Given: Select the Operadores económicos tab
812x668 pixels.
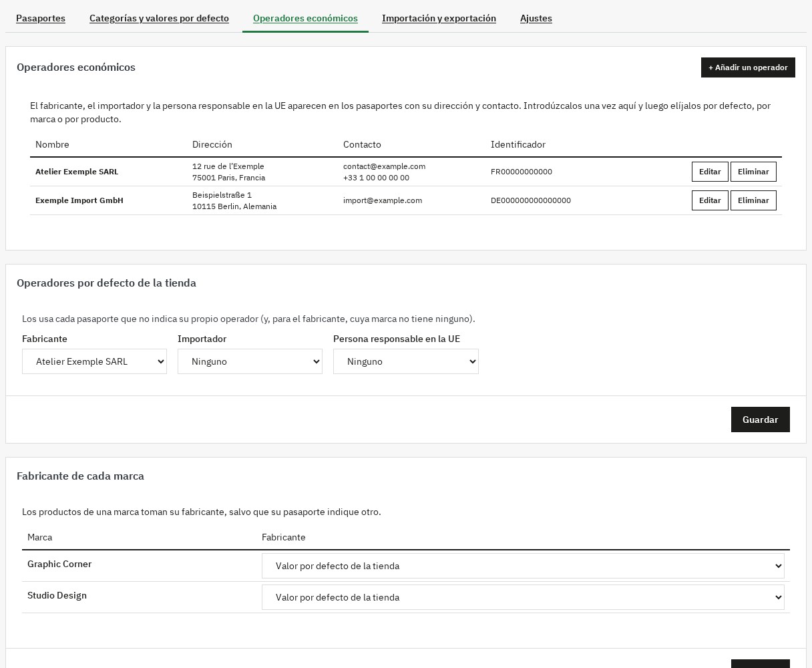Looking at the screenshot, I should click(305, 18).
